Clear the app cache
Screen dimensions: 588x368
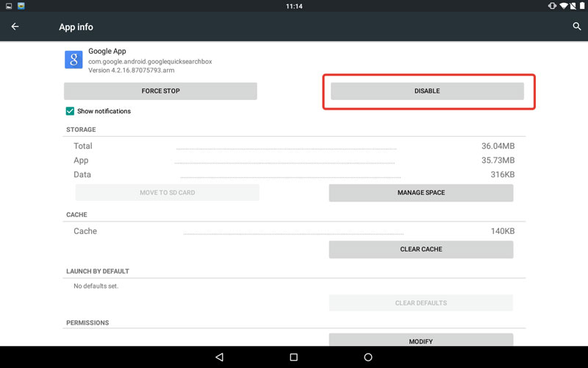(x=421, y=250)
